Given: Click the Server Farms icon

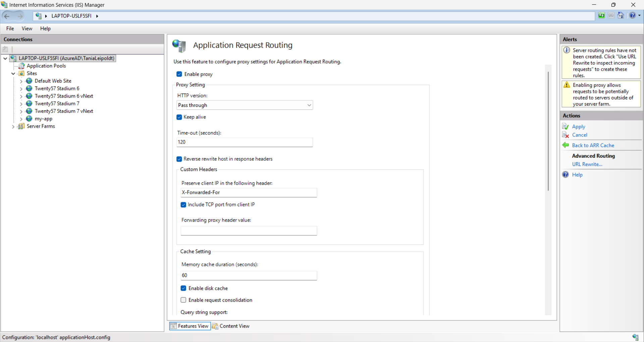Looking at the screenshot, I should pyautogui.click(x=21, y=126).
